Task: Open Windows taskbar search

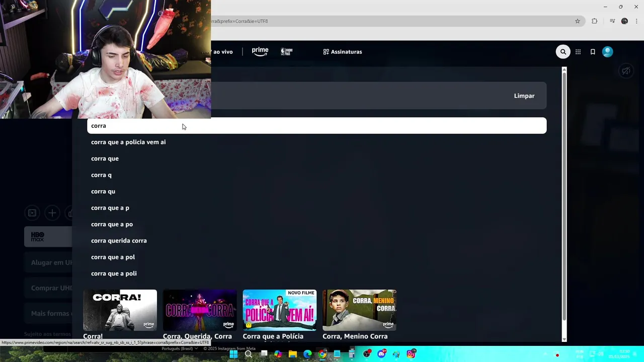Action: [249, 354]
